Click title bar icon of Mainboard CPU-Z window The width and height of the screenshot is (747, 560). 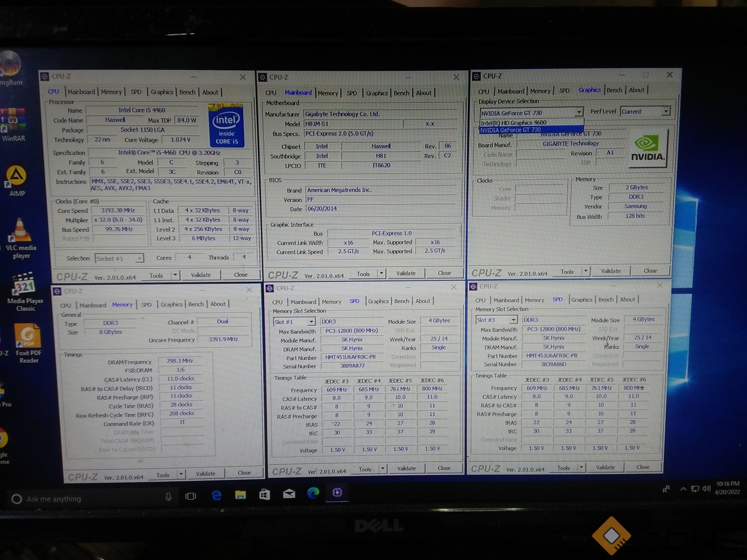tap(263, 77)
